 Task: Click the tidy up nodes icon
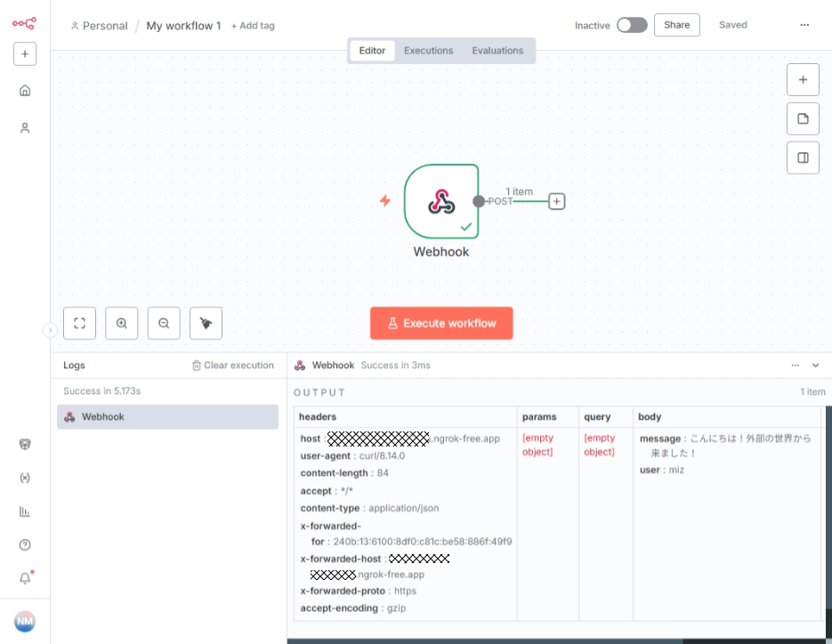click(x=206, y=323)
